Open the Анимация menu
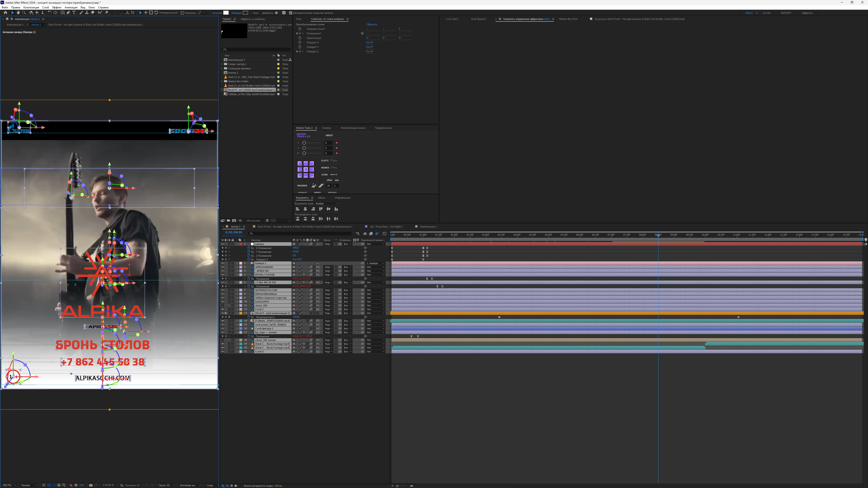Viewport: 868px width, 488px height. pos(71,7)
